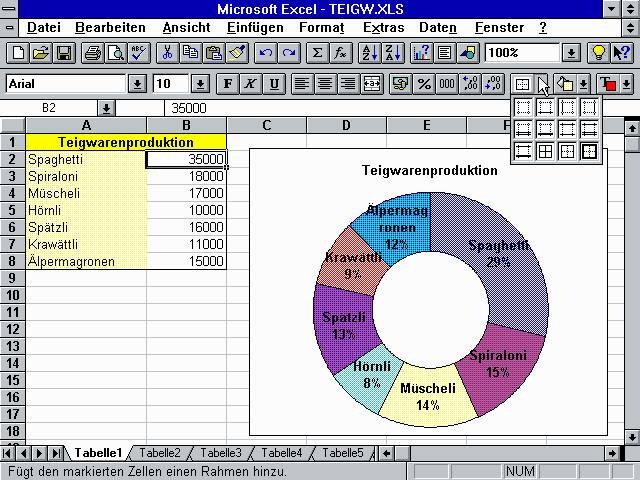Switch to the Tabelle2 sheet tab
The image size is (640, 480).
[160, 453]
